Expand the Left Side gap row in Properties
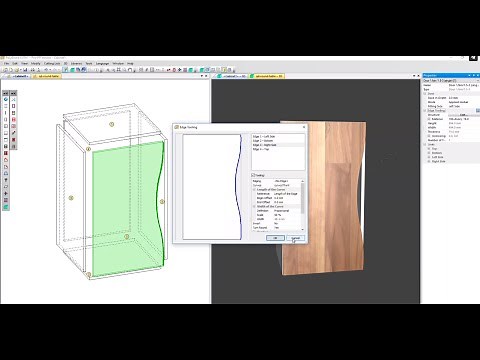The height and width of the screenshot is (360, 480). click(429, 157)
